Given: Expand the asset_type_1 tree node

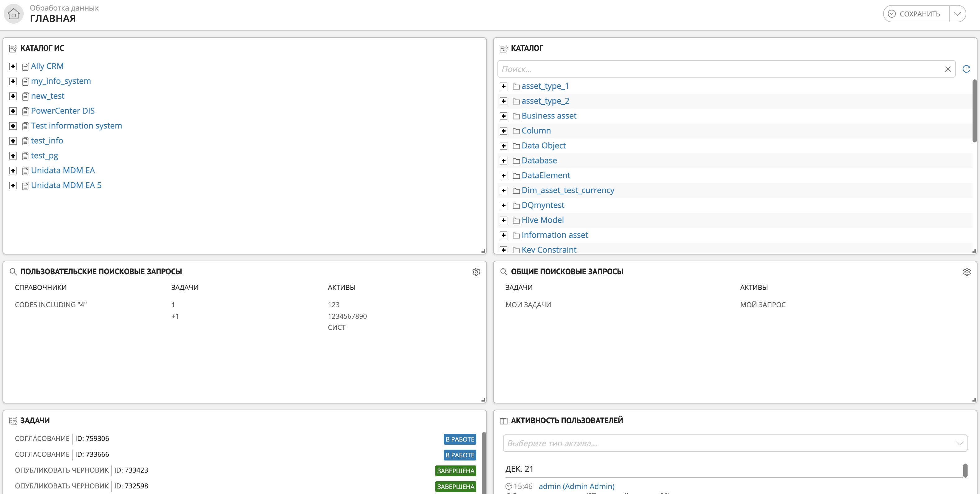Looking at the screenshot, I should [504, 85].
